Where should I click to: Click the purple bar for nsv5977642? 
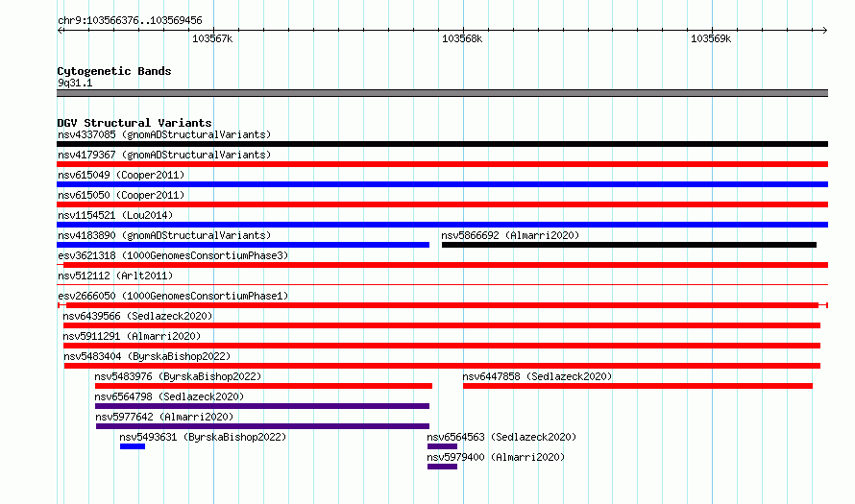click(263, 426)
